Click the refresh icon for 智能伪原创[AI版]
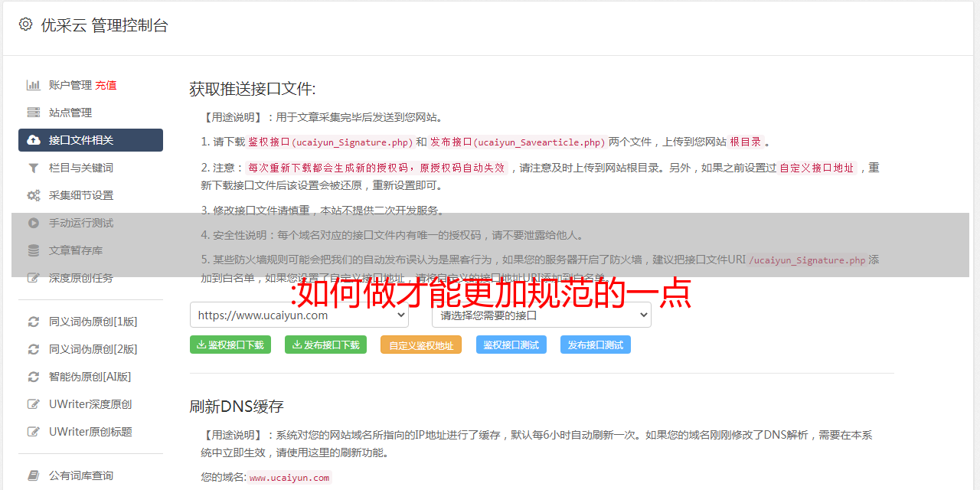The height and width of the screenshot is (490, 980). [34, 377]
